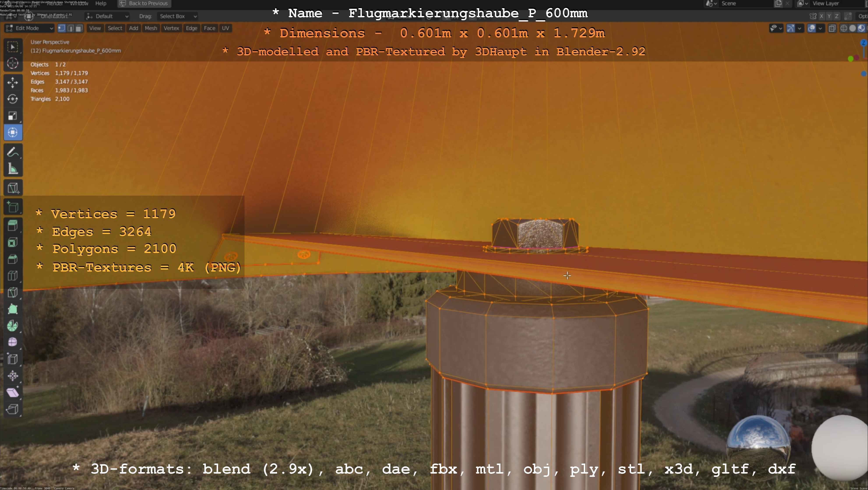
Task: Open the Mesh menu
Action: click(x=151, y=28)
